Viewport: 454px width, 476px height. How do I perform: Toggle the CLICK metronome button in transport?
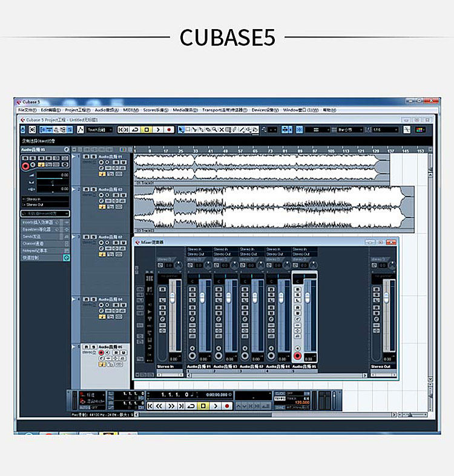280,393
